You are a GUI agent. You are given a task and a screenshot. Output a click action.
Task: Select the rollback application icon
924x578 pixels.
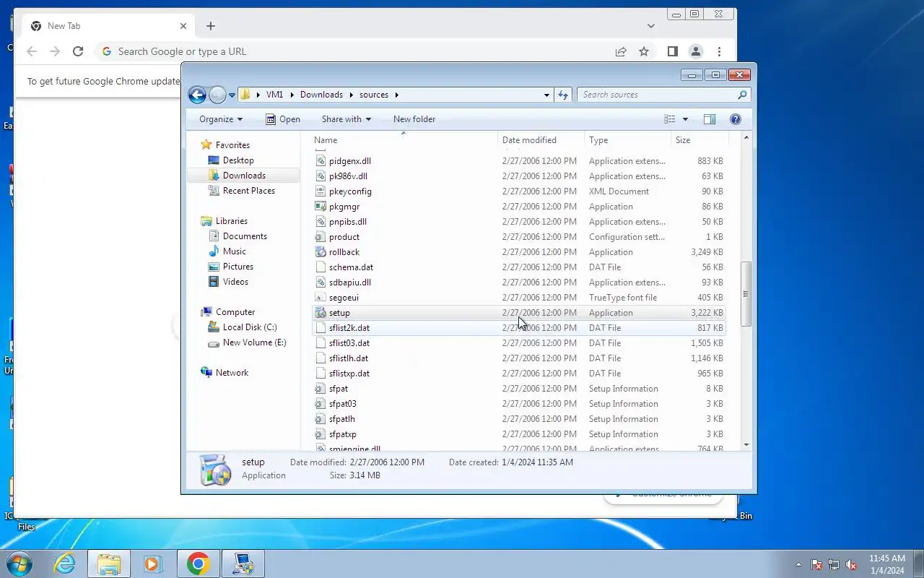pos(321,252)
